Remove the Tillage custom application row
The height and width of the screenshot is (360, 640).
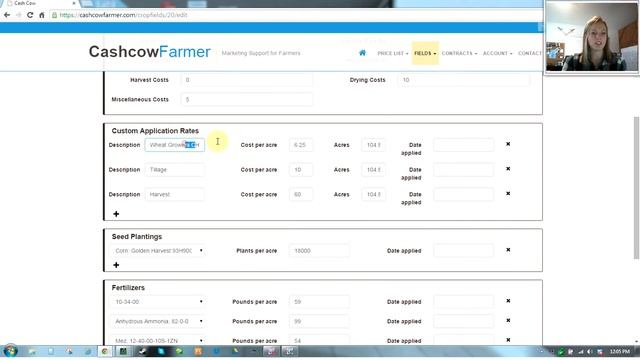tap(508, 169)
